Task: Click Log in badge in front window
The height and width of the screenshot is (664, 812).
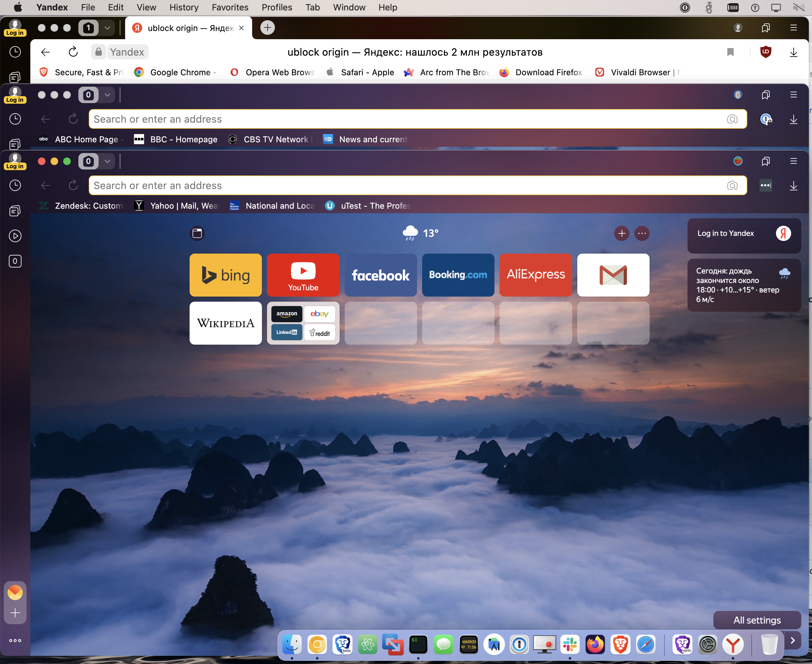Action: pyautogui.click(x=15, y=166)
